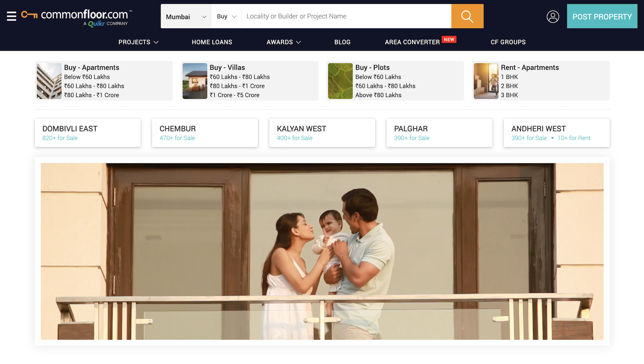
Task: Click the NEW badge beside AREA CONVERTER
Action: point(449,39)
